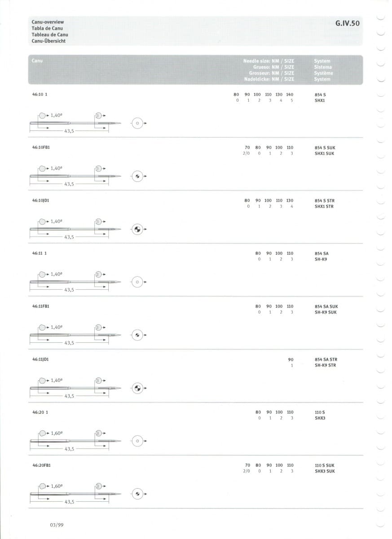Image resolution: width=392 pixels, height=539 pixels.
Task: Click the Canu-overview page title
Action: point(48,22)
